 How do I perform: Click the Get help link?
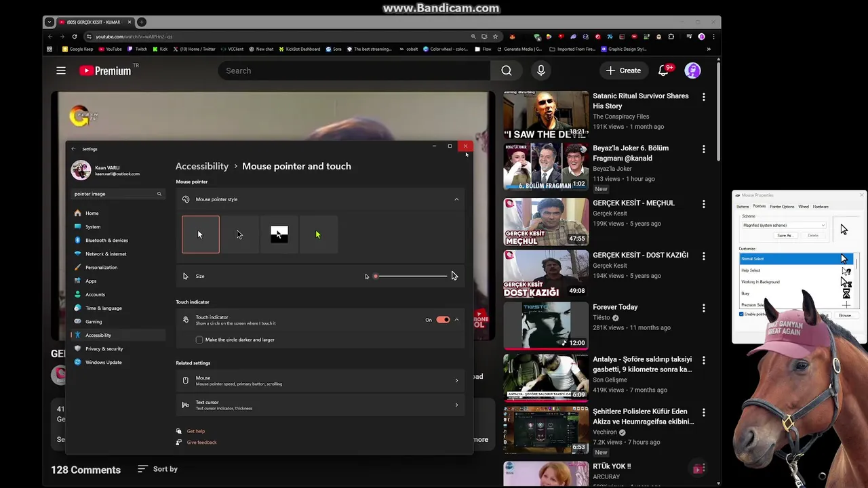coord(195,431)
